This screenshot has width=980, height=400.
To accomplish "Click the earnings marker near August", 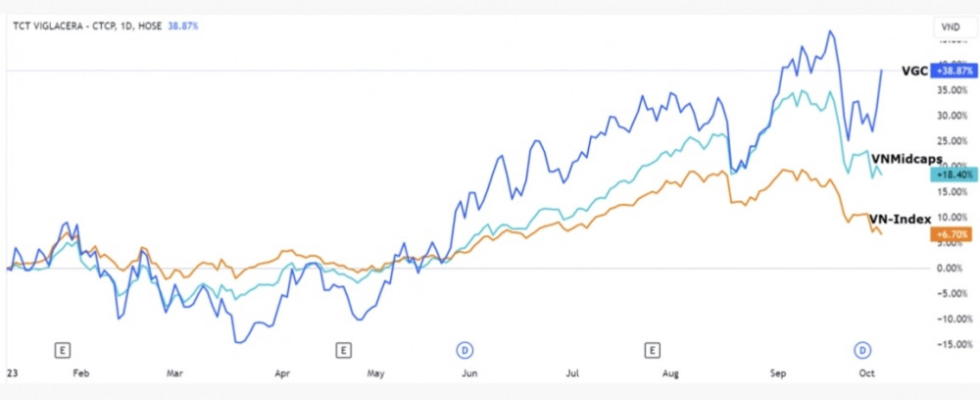I will (650, 348).
